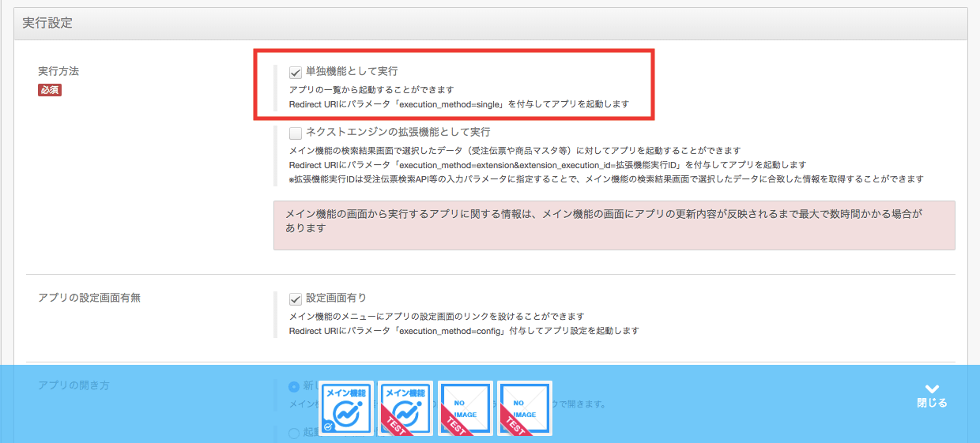Open the first メイン機能 app icon
The image size is (980, 443).
346,407
